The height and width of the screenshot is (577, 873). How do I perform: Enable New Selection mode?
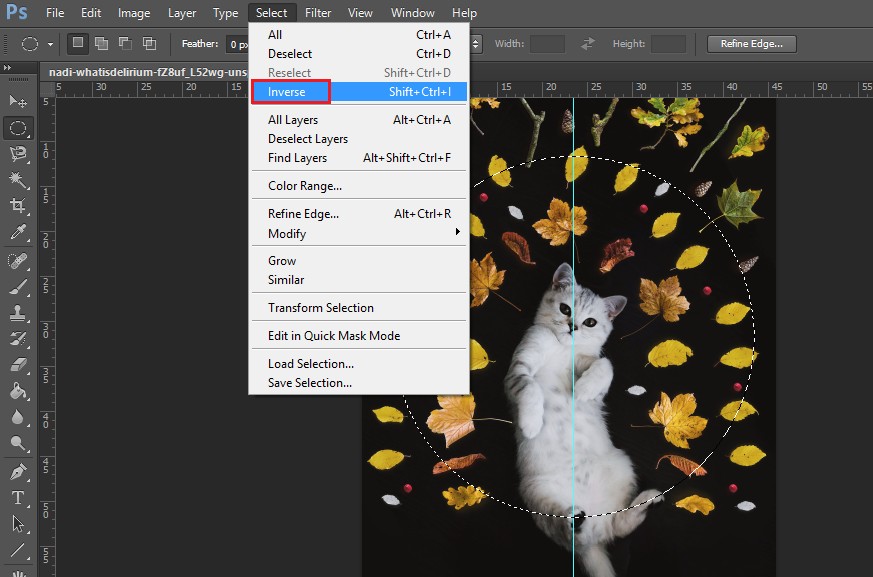tap(78, 43)
